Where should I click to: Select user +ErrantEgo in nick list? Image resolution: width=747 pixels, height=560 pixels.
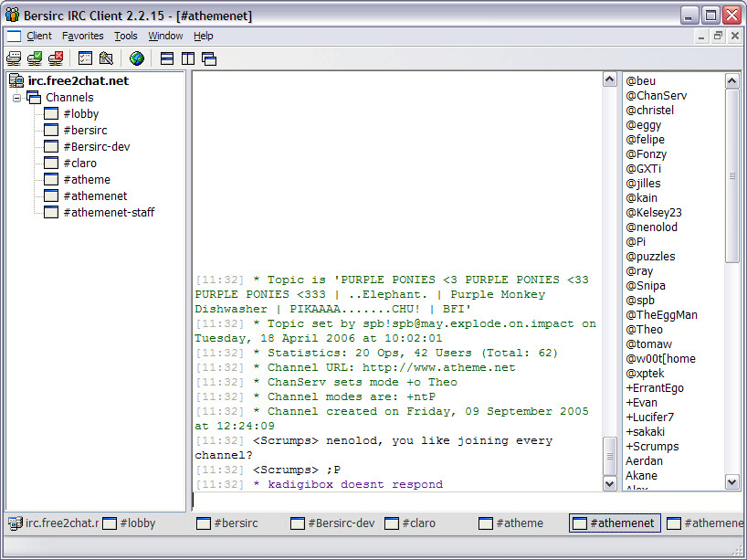(655, 388)
